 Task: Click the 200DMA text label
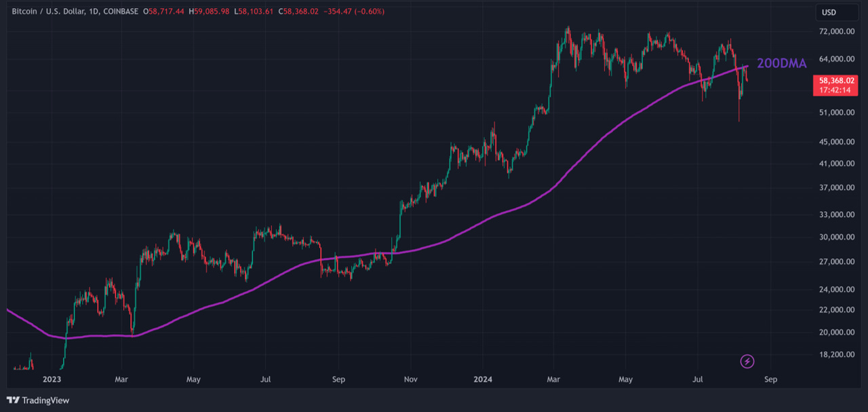[781, 64]
